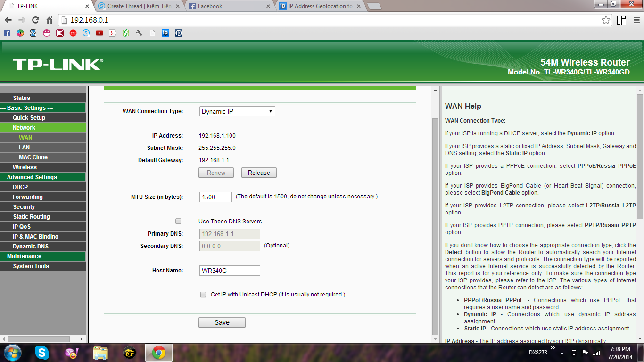Go to the browser Home page

pos(50,20)
